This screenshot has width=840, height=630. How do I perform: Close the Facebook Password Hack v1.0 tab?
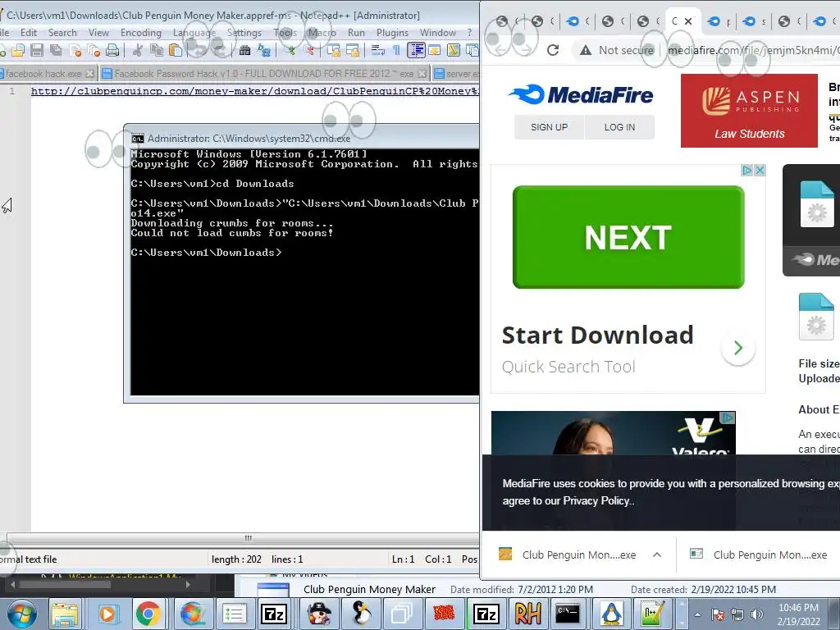422,73
